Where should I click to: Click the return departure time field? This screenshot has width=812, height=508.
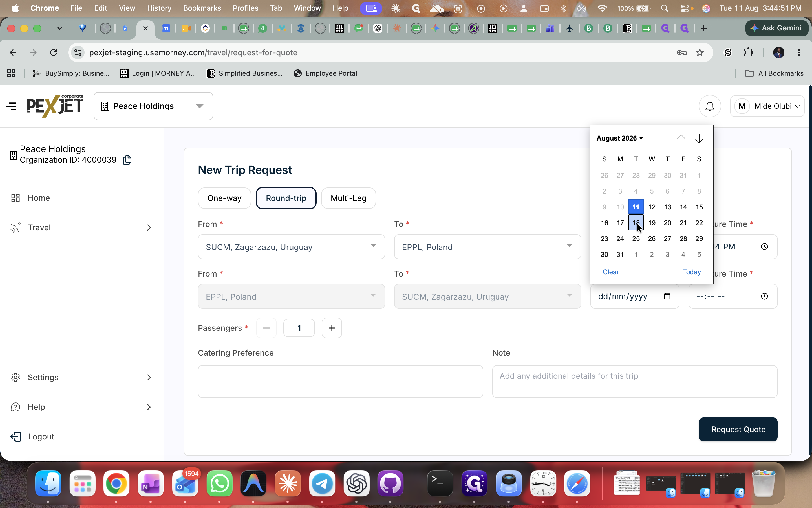[x=733, y=296]
